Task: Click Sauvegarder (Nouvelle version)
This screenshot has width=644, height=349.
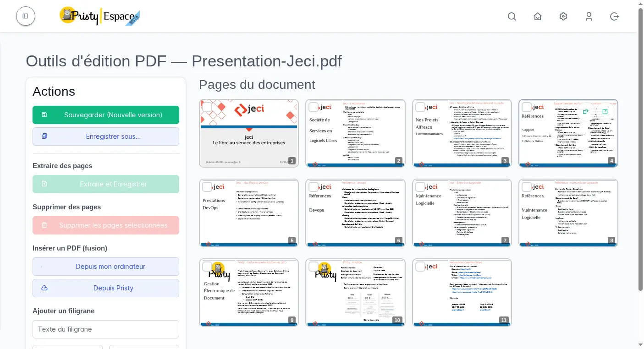Action: coord(105,115)
